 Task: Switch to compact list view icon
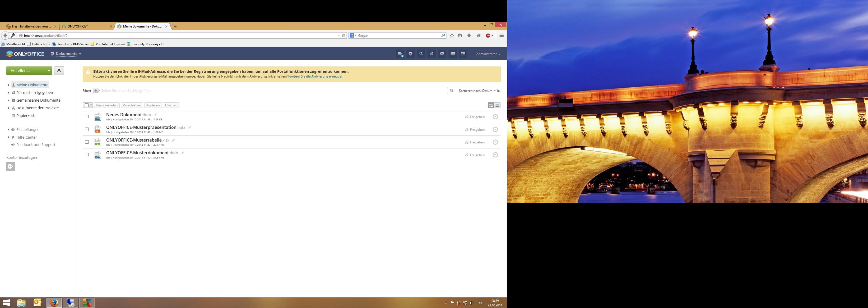pos(497,105)
